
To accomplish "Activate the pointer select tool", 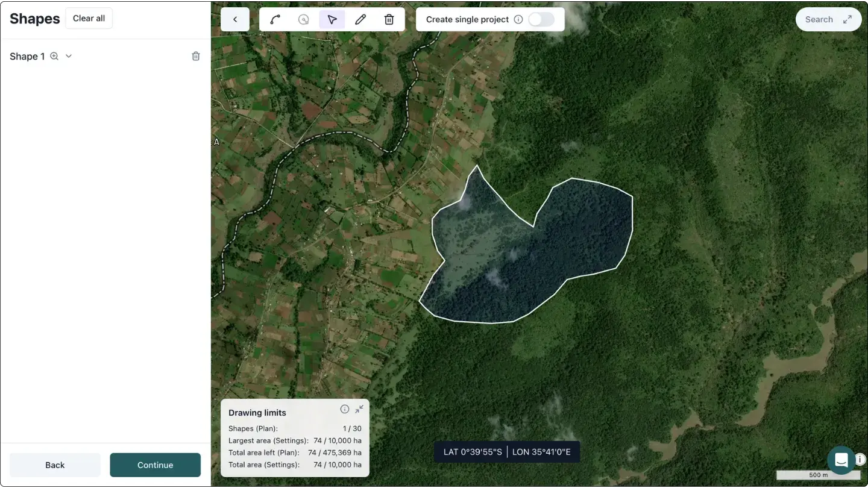I will click(332, 19).
